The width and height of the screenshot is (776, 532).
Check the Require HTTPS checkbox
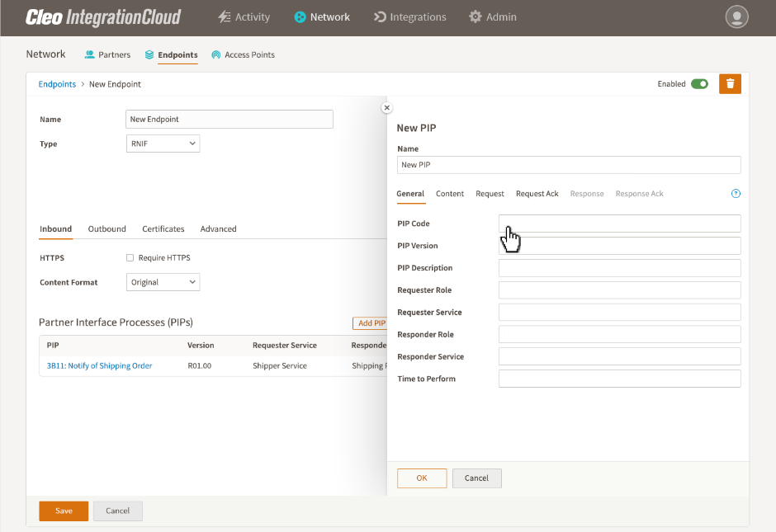pyautogui.click(x=130, y=257)
